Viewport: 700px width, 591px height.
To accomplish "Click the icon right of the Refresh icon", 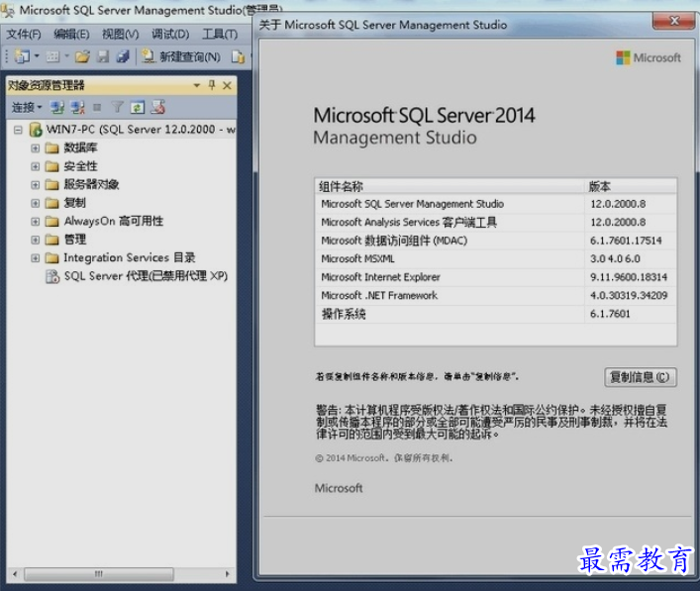I will coord(158,107).
